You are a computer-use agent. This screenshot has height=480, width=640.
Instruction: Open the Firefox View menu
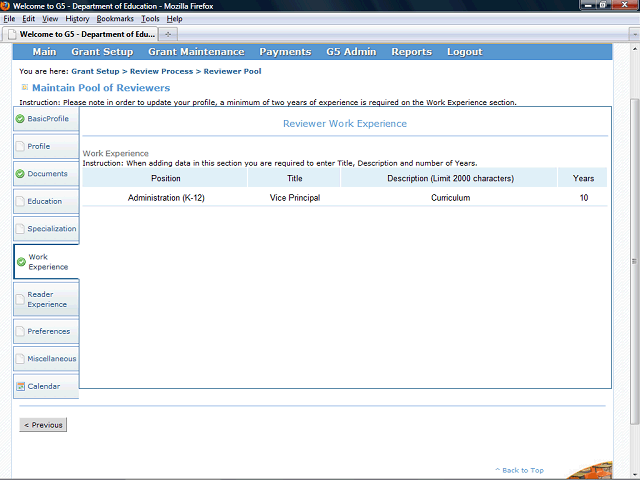tap(50, 19)
